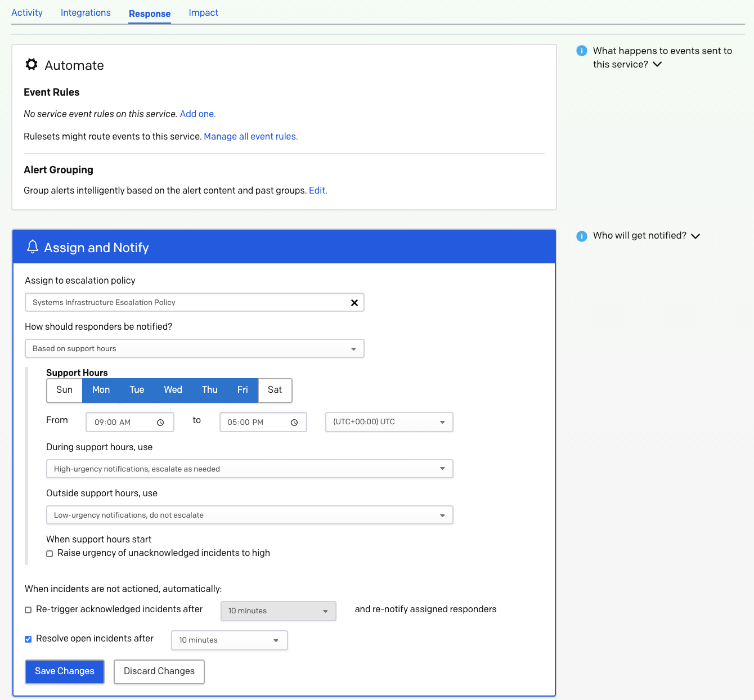Check Re-trigger acknowledged incidents after
Image resolution: width=754 pixels, height=700 pixels.
pyautogui.click(x=28, y=610)
